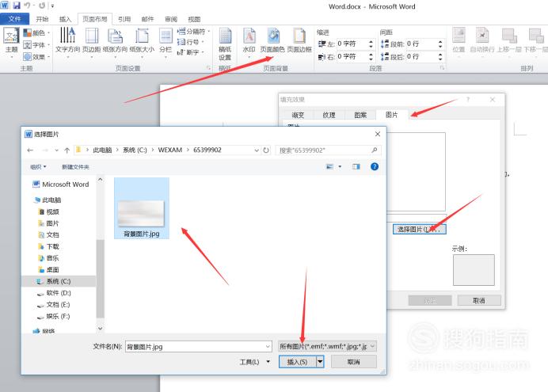This screenshot has width=548, height=392.
Task: Switch to the Insert (插入) tab
Action: [65, 19]
